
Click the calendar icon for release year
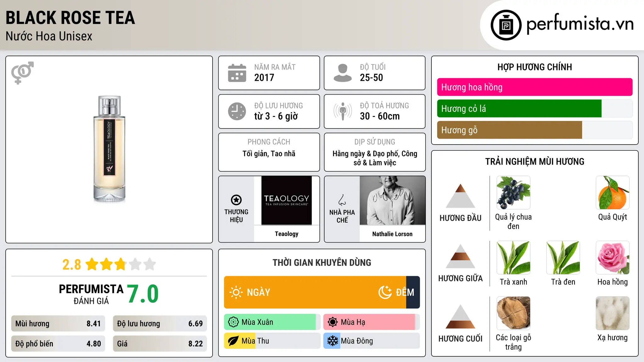pyautogui.click(x=237, y=73)
